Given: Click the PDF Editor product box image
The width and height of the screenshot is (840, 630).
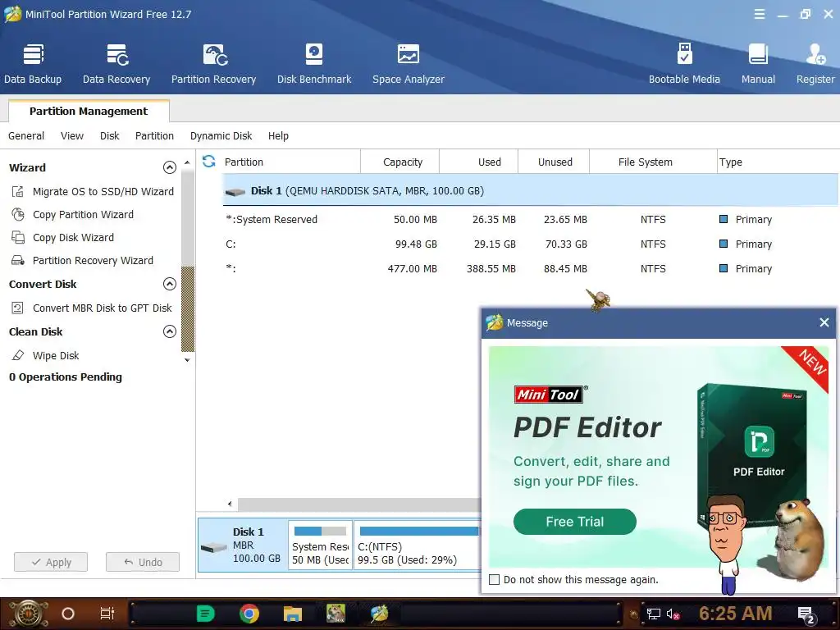Looking at the screenshot, I should point(753,456).
